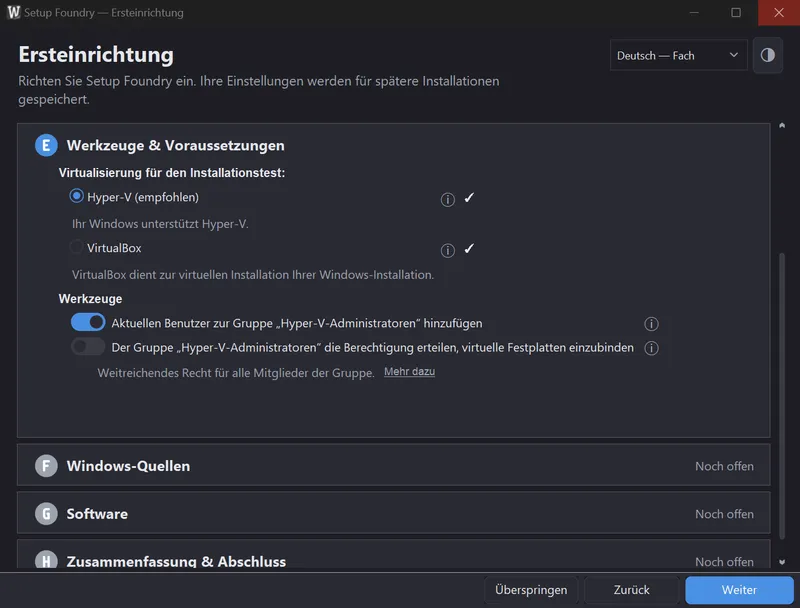Open info icon beside Hyper-V (empfohlen)
The height and width of the screenshot is (608, 800).
click(x=447, y=199)
